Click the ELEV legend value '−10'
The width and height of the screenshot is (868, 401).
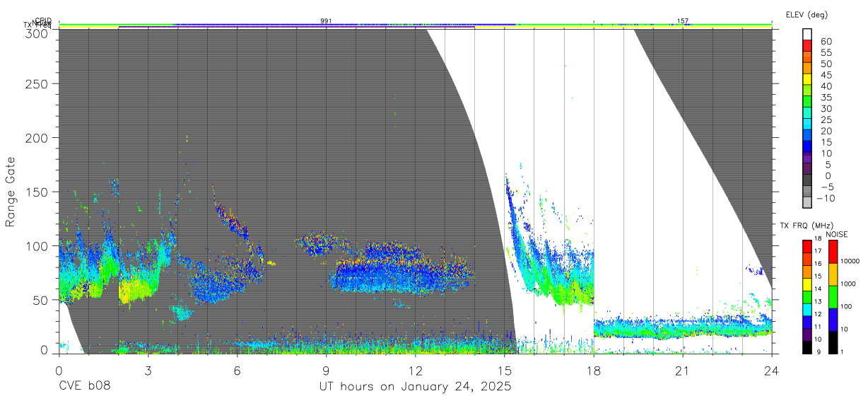[x=826, y=199]
